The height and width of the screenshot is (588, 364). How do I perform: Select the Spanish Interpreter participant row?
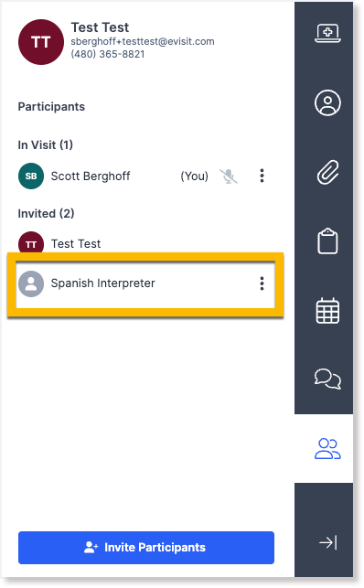[x=145, y=283]
